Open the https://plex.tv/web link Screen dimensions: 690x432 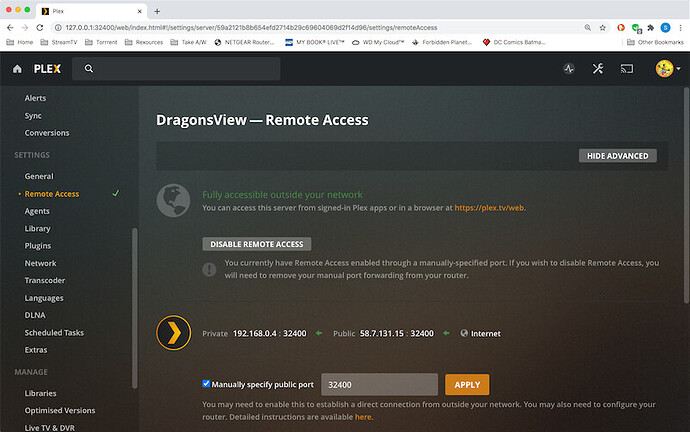[489, 208]
